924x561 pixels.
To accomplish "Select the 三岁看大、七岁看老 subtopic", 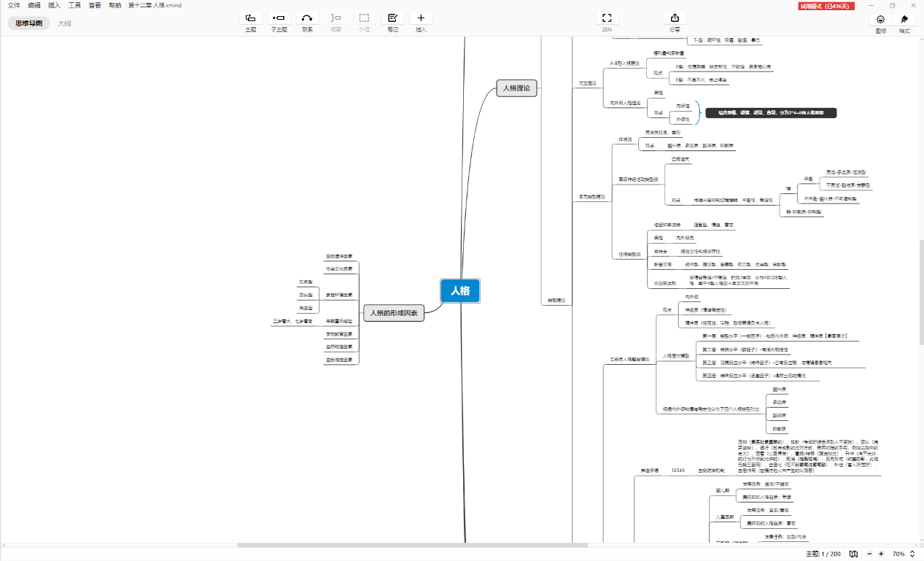I will (292, 321).
